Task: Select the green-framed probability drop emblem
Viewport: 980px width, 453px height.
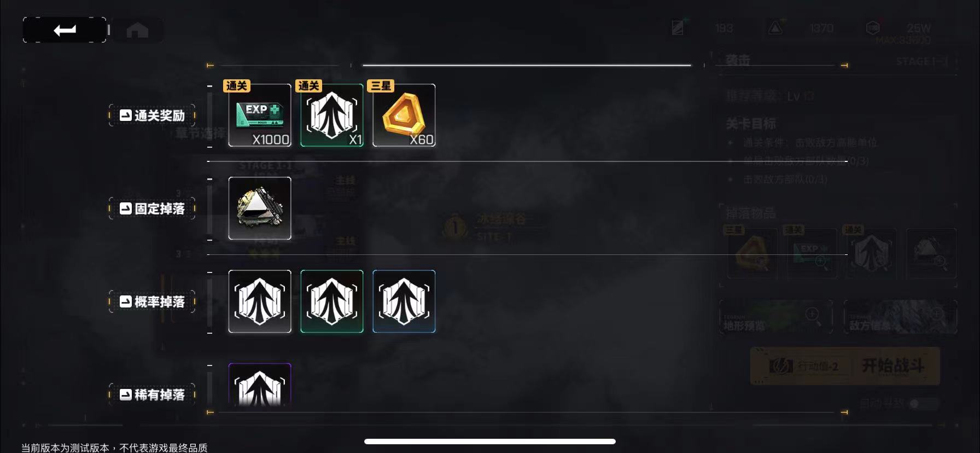Action: pos(332,301)
